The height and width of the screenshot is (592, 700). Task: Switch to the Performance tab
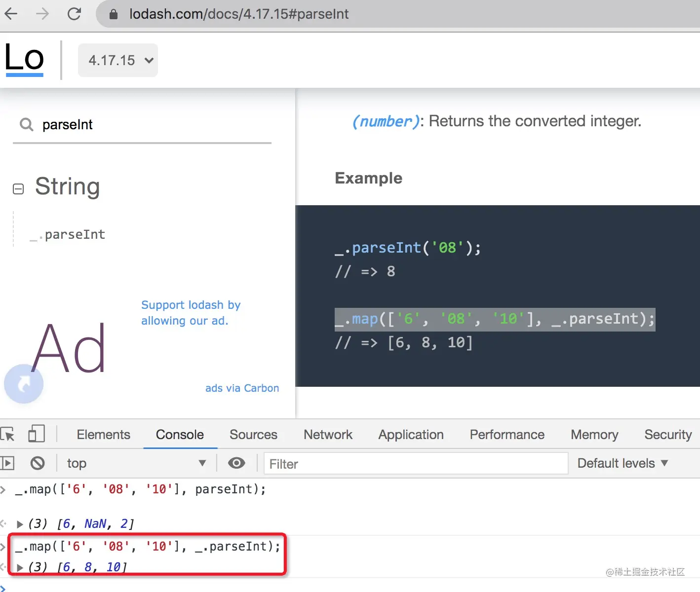(507, 435)
